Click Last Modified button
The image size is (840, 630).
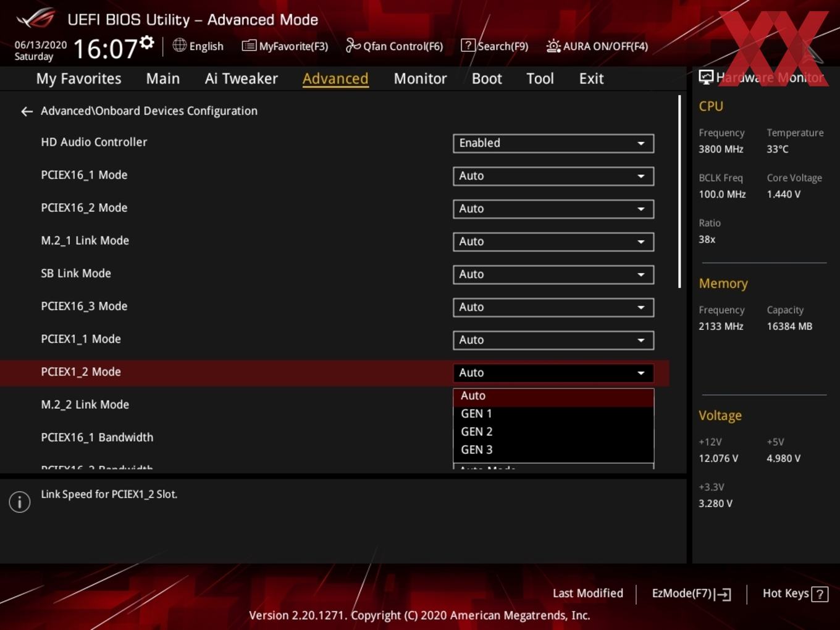tap(588, 594)
